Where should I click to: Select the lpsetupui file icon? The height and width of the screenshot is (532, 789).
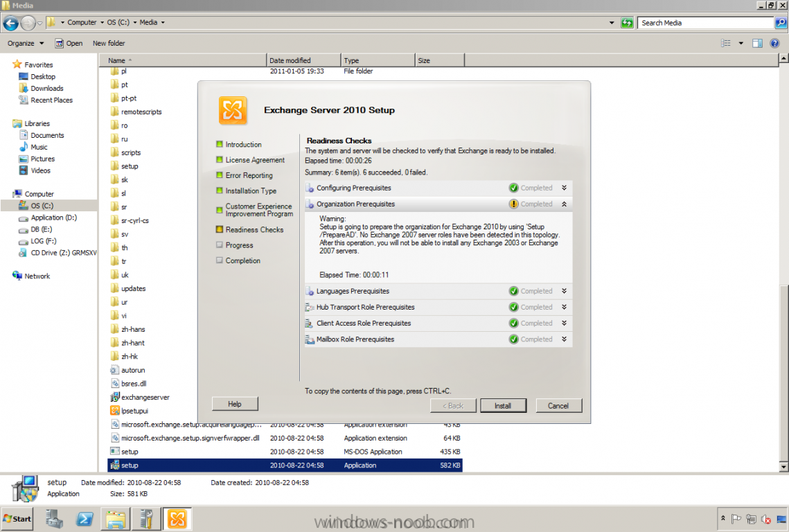coord(115,411)
